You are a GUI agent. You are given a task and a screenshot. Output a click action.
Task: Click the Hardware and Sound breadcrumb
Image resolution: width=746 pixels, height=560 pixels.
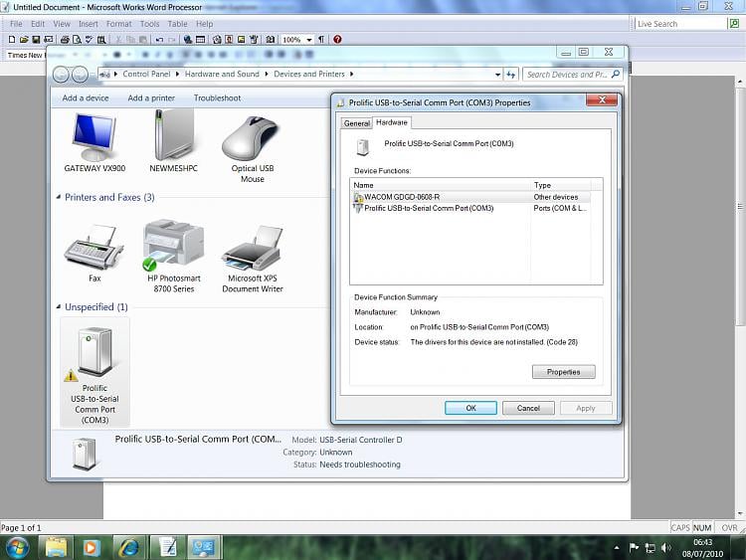tap(222, 75)
